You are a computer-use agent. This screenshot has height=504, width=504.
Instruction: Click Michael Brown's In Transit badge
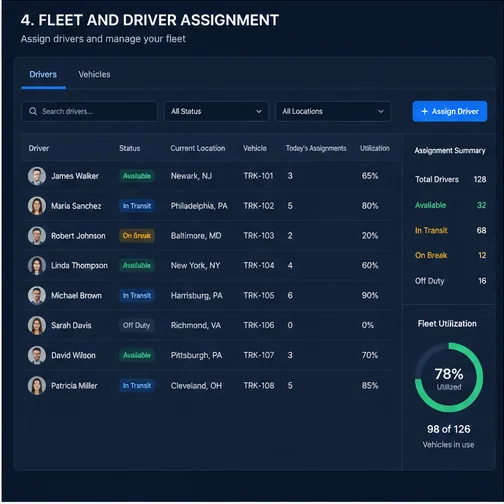point(137,295)
